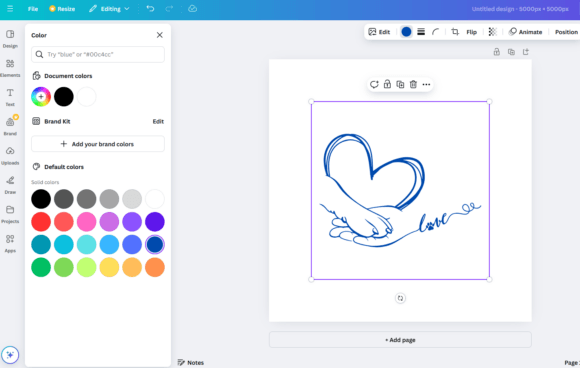Click the Resize option
Image resolution: width=580 pixels, height=368 pixels.
point(62,9)
